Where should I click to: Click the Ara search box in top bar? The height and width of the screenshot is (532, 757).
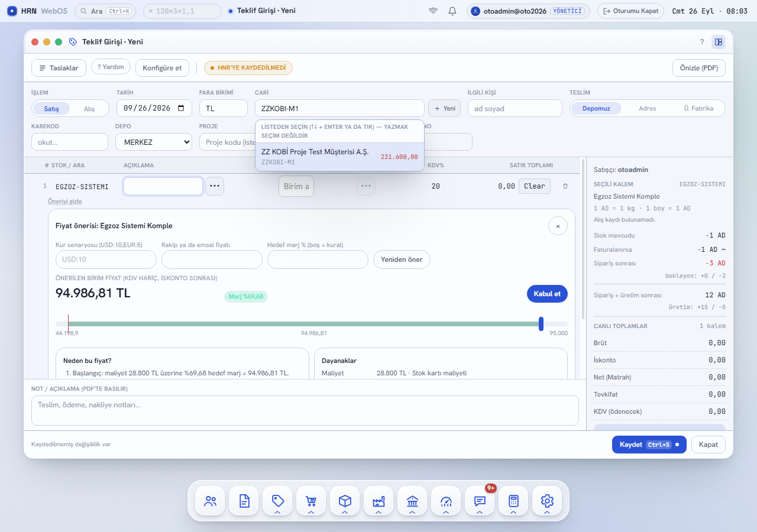[x=106, y=11]
